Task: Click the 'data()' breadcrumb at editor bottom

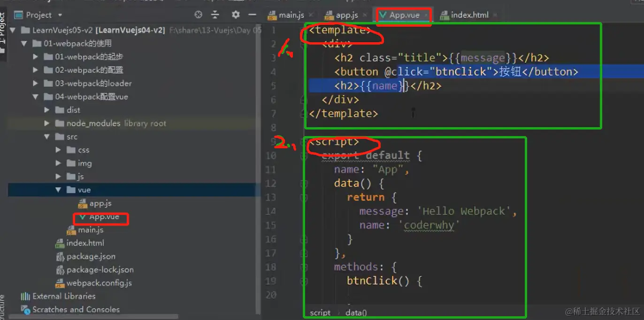Action: (x=356, y=312)
